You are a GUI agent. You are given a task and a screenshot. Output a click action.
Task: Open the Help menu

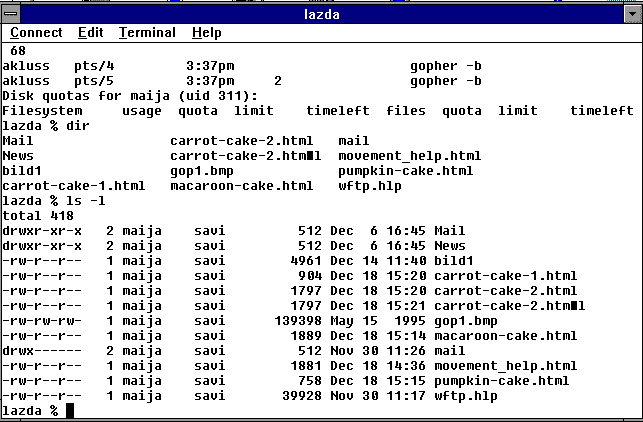pyautogui.click(x=207, y=33)
